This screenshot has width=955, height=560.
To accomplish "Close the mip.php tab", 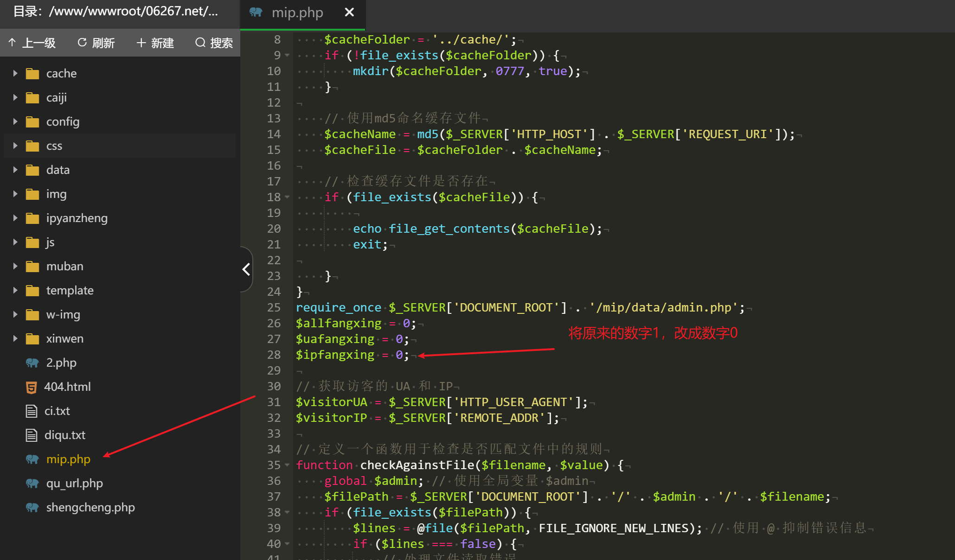I will tap(349, 13).
